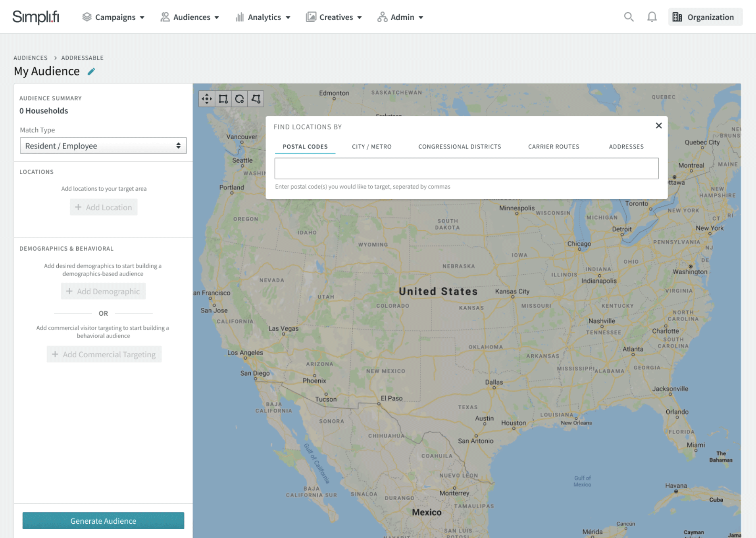The image size is (756, 538).
Task: Click the Simpli.fi logo
Action: point(36,17)
